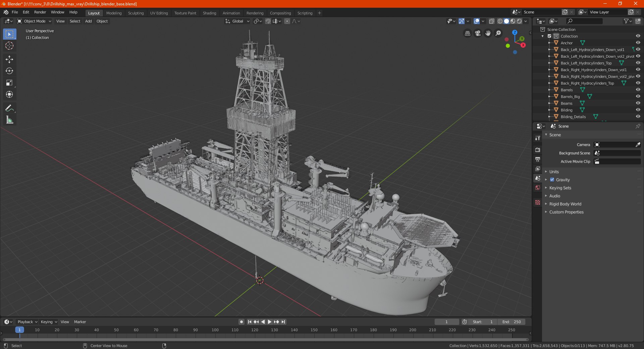Viewport: 644px width, 349px height.
Task: Click the Start frame field
Action: (x=483, y=322)
